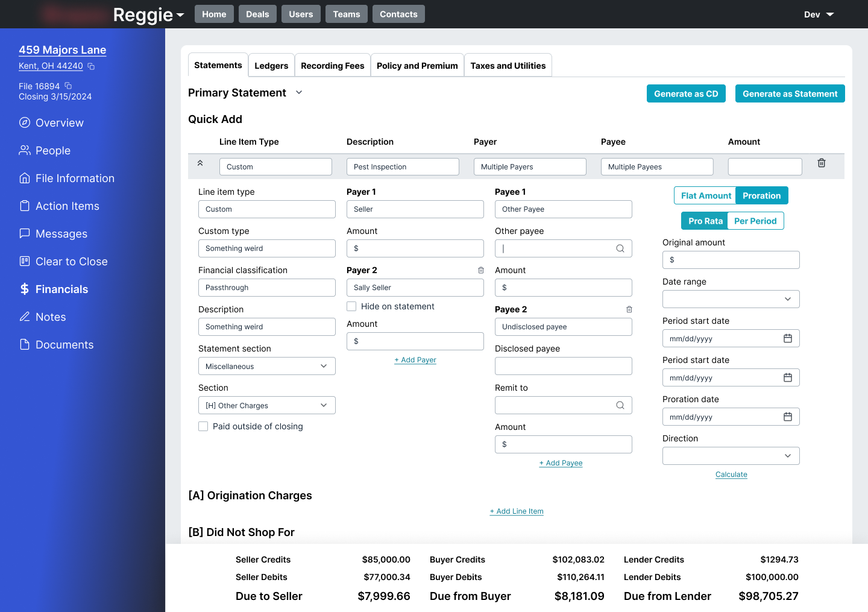Screen dimensions: 868x612
Task: Click the quick add Multiple Payees field
Action: click(x=657, y=166)
